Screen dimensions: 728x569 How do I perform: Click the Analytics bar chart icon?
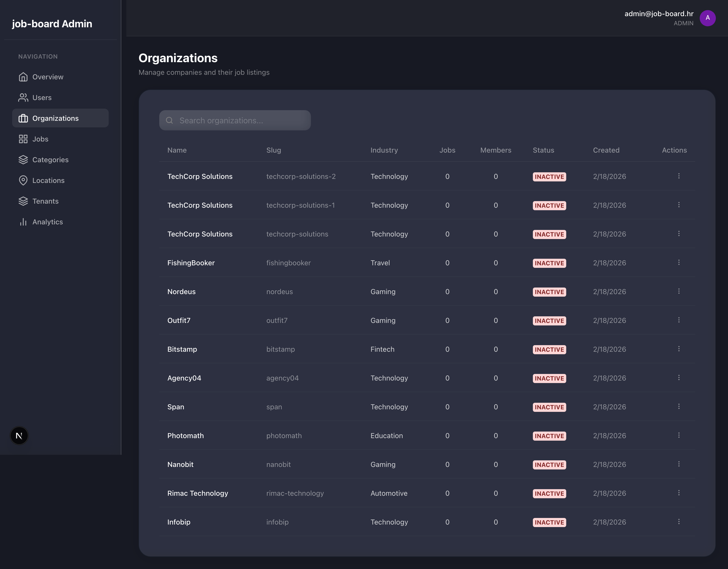(x=23, y=222)
